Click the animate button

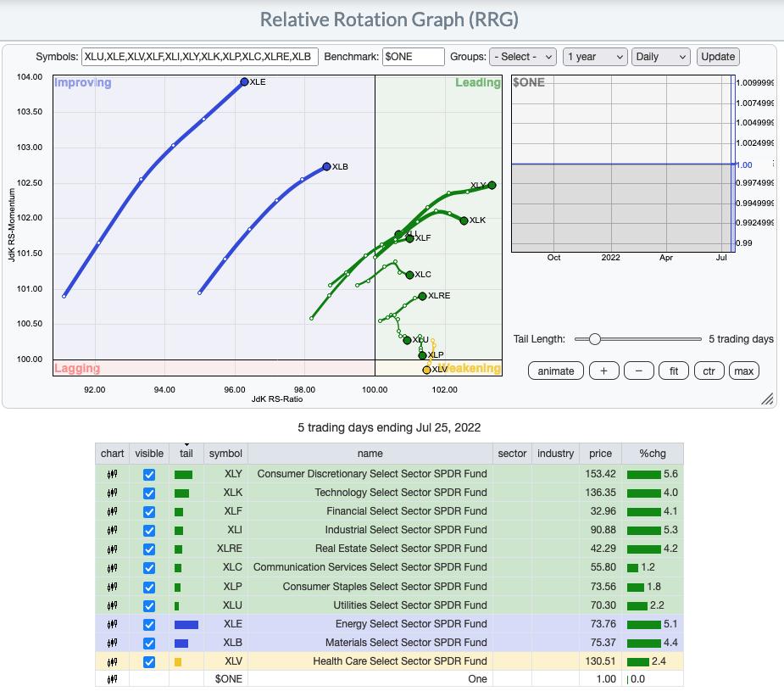555,371
